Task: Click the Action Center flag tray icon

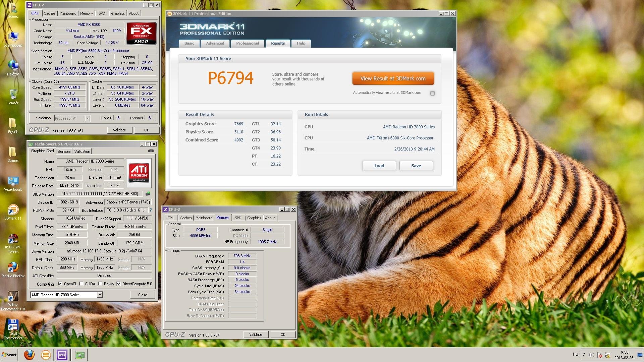Action: tap(599, 355)
